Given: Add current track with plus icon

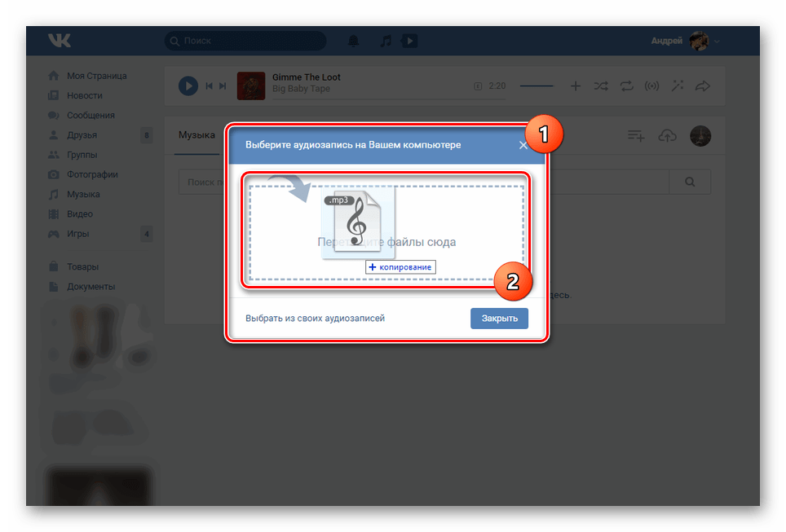Looking at the screenshot, I should [576, 86].
